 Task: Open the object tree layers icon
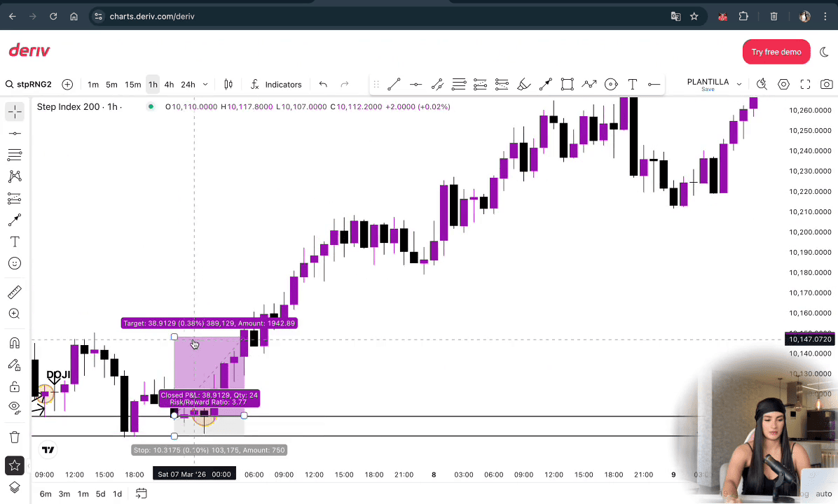coord(15,488)
